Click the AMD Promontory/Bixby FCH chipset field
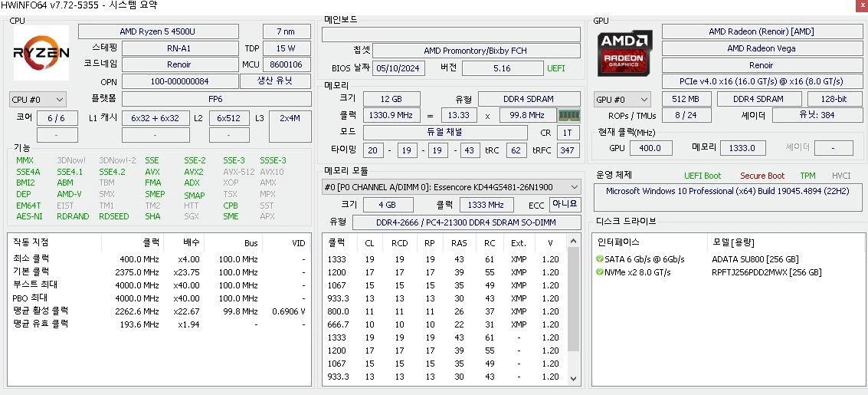This screenshot has height=395, width=868. pos(476,51)
